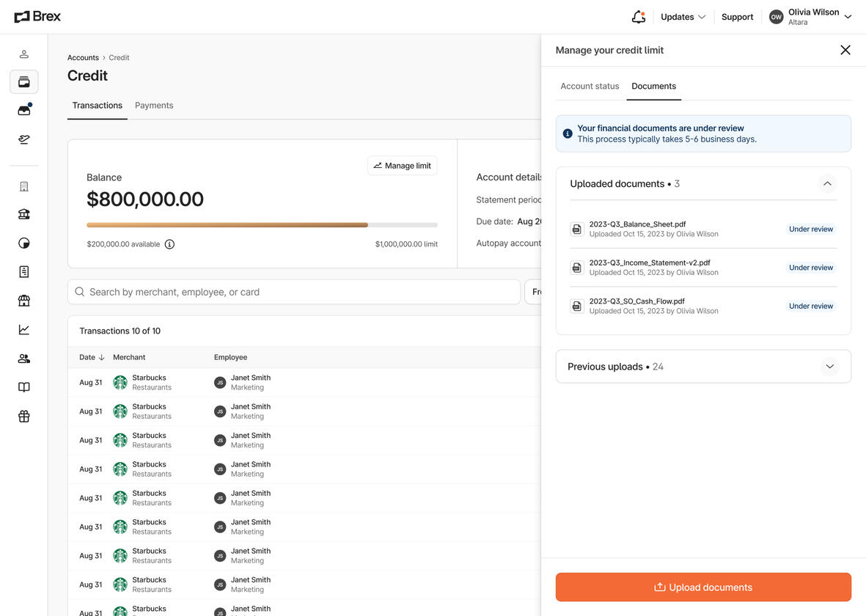
Task: Open the bank building sidebar icon
Action: [x=24, y=214]
